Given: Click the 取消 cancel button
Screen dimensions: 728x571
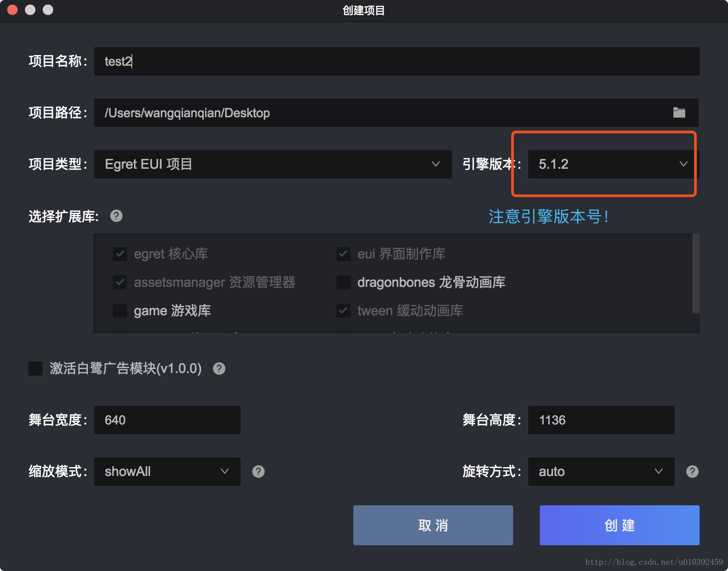Looking at the screenshot, I should coord(433,525).
